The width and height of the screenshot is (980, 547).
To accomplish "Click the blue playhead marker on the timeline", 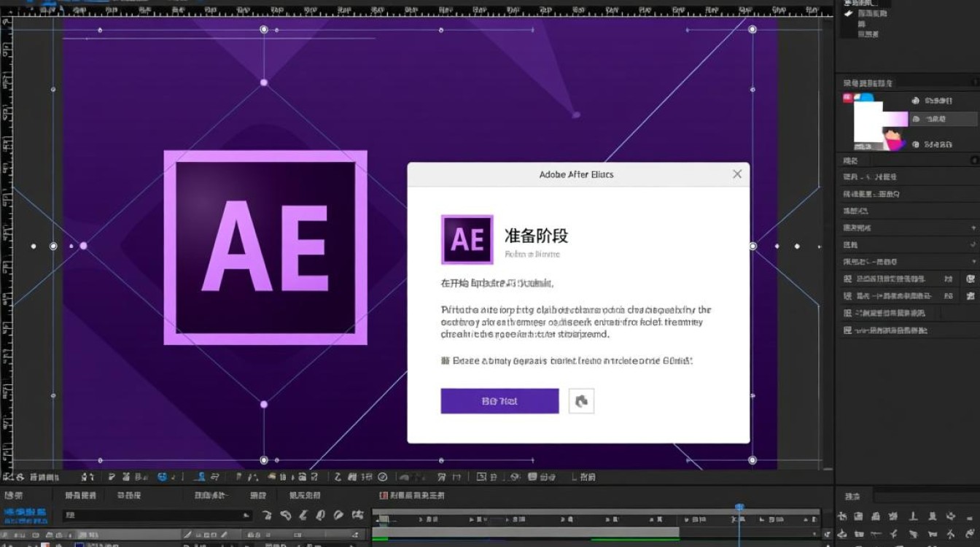I will (x=739, y=507).
